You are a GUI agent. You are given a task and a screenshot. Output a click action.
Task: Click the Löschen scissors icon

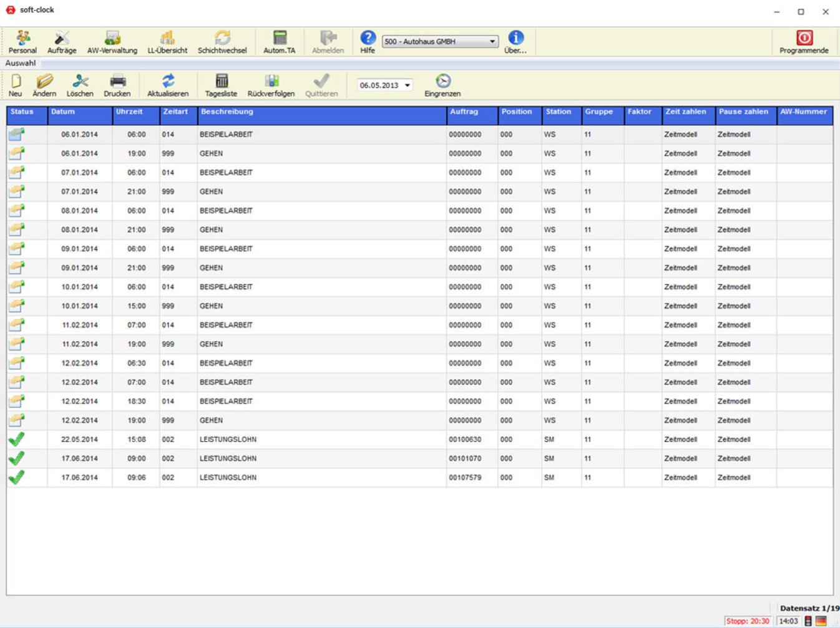coord(80,80)
